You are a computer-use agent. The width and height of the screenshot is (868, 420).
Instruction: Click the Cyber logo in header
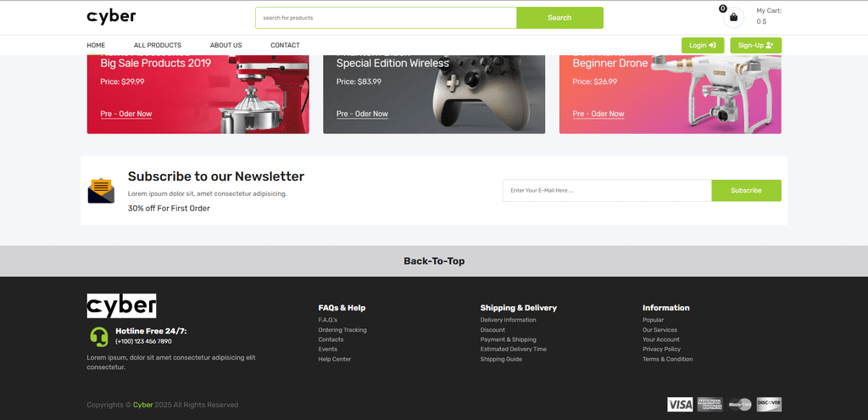click(x=111, y=17)
